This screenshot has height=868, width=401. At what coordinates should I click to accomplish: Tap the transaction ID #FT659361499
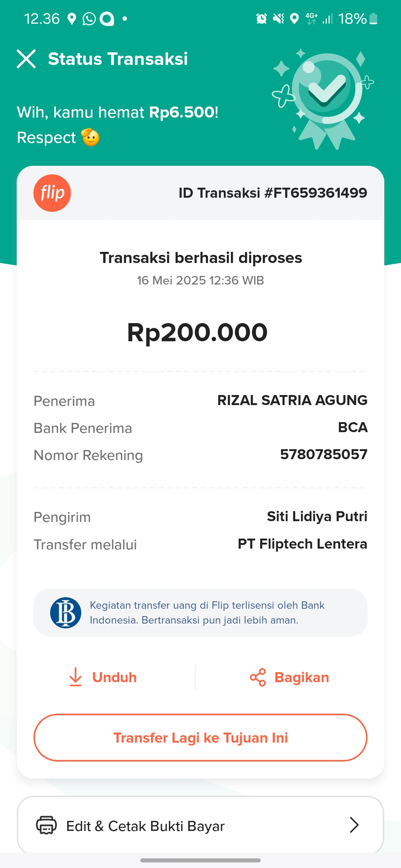(273, 193)
